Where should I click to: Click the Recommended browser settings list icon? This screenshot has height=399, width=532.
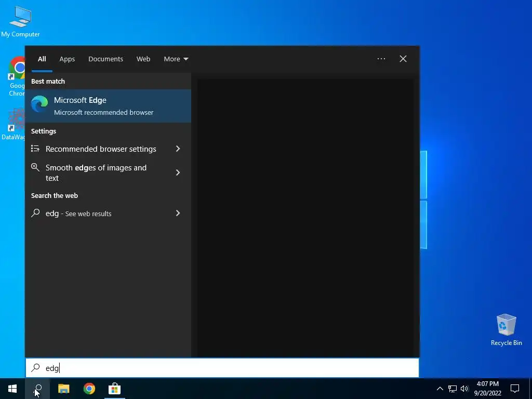click(x=35, y=149)
